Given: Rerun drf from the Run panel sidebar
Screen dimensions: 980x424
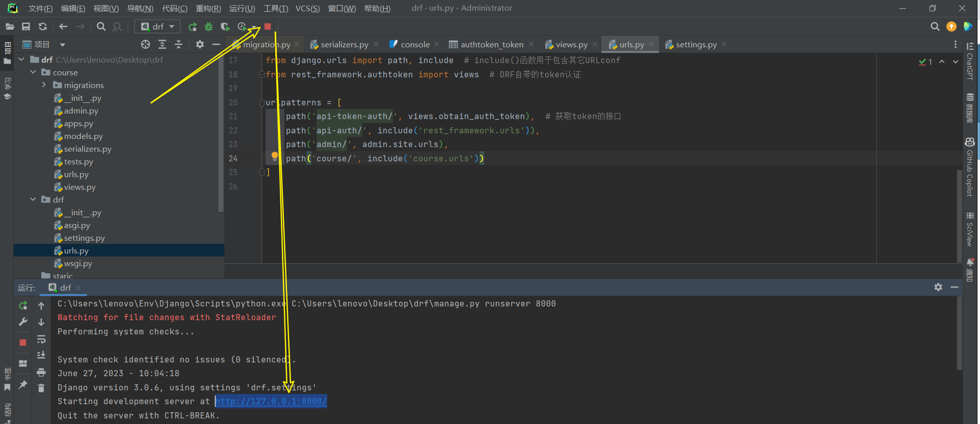Looking at the screenshot, I should point(23,305).
